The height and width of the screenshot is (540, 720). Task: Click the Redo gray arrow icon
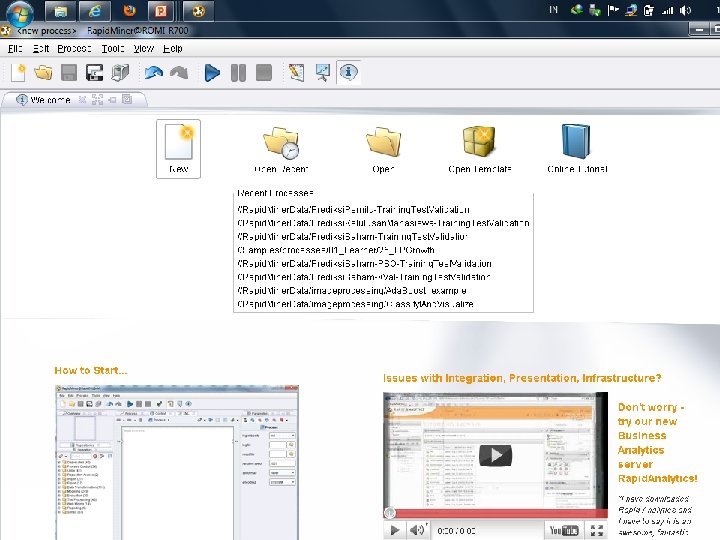pos(179,73)
